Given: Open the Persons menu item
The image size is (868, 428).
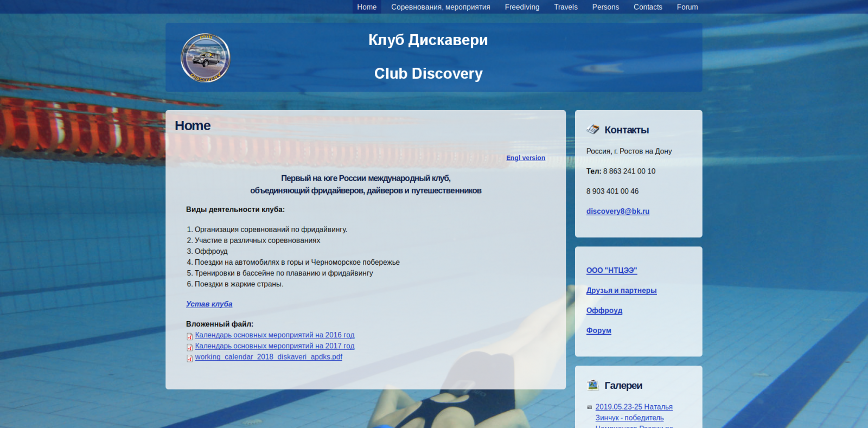Looking at the screenshot, I should pos(605,7).
